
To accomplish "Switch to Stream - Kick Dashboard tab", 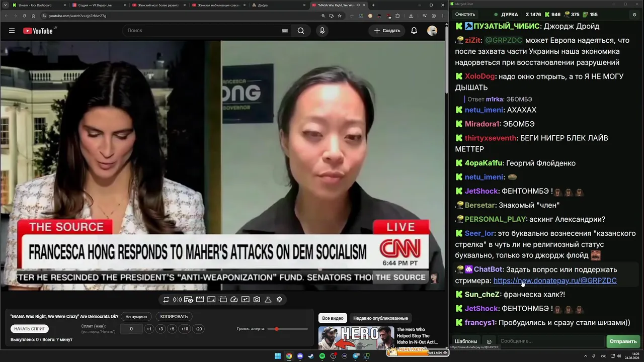I will [x=39, y=5].
